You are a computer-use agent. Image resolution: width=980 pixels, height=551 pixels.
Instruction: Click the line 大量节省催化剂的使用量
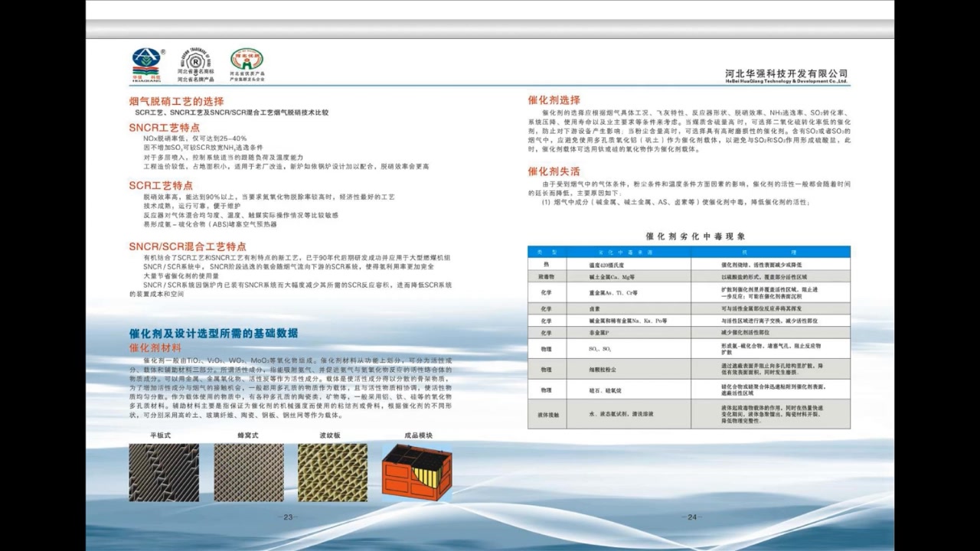coord(181,275)
